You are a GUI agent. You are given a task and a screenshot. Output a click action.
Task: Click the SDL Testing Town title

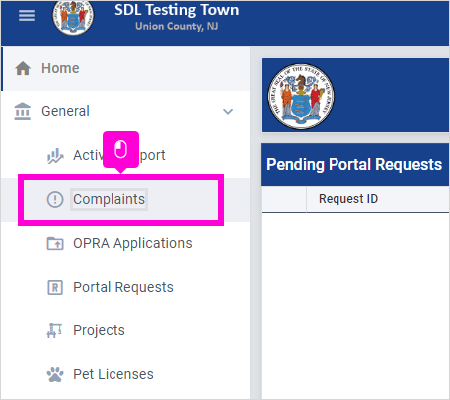pyautogui.click(x=177, y=10)
